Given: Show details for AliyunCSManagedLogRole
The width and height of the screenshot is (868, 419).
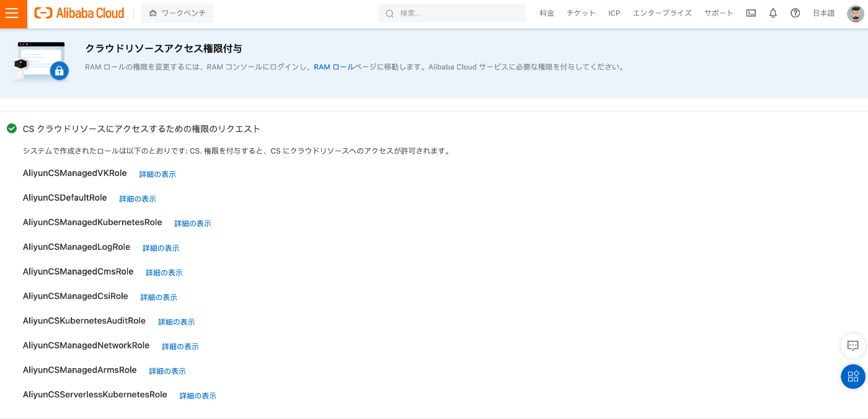Looking at the screenshot, I should coord(161,248).
